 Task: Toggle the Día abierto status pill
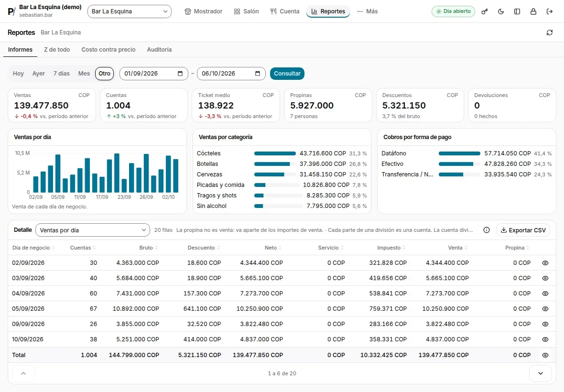453,11
